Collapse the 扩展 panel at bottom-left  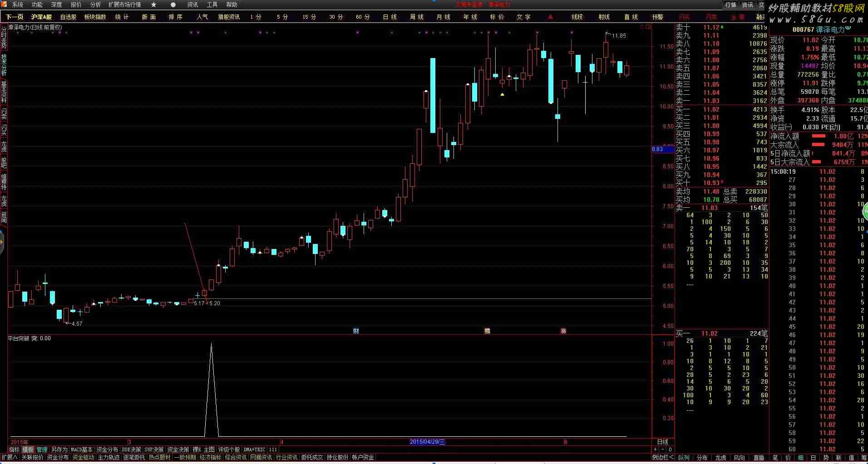(x=9, y=457)
